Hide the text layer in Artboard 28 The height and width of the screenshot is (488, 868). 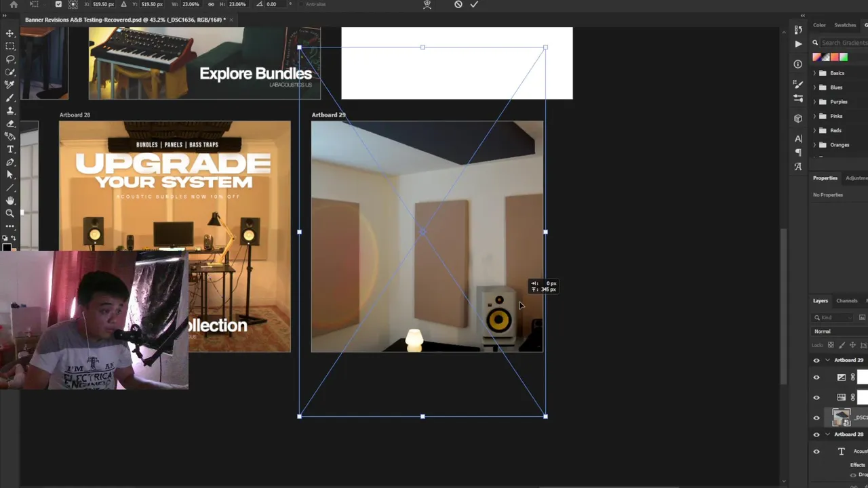tap(816, 451)
